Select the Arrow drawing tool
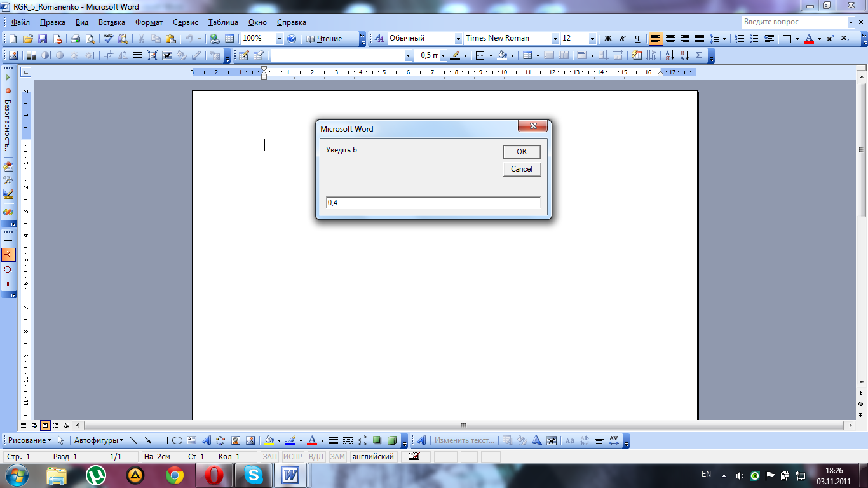 click(148, 440)
